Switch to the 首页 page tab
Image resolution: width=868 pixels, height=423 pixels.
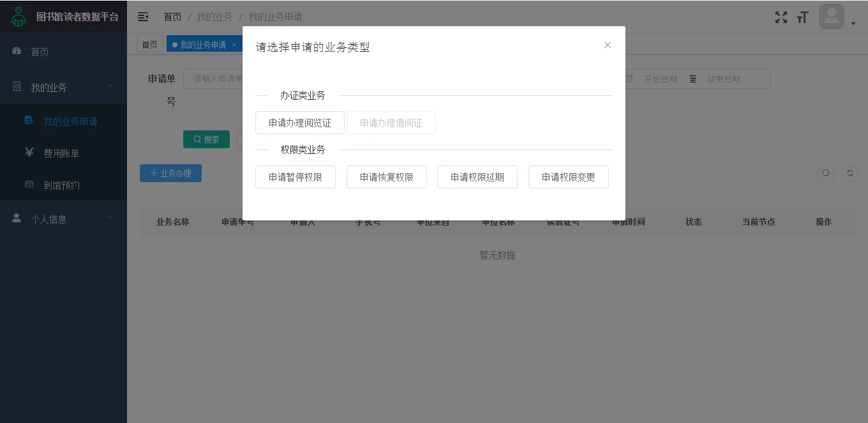coord(149,44)
